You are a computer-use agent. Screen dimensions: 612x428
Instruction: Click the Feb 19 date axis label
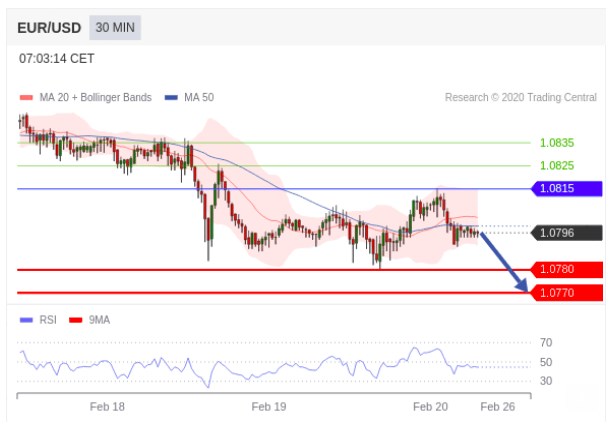(269, 407)
